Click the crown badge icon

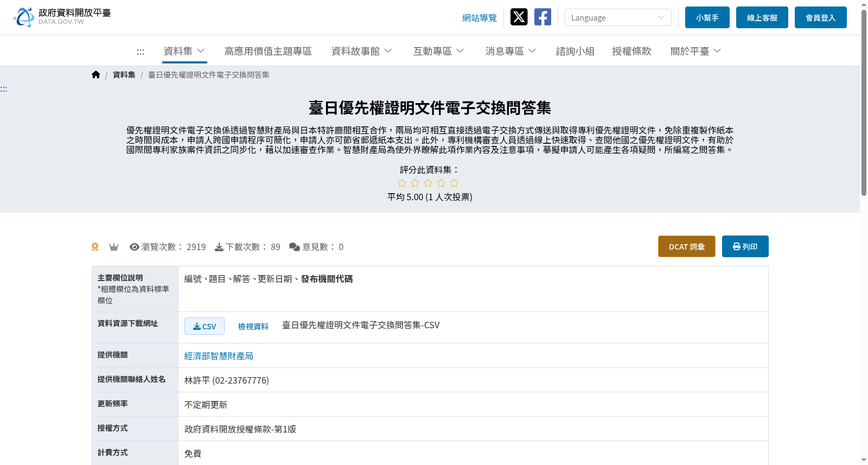(114, 247)
